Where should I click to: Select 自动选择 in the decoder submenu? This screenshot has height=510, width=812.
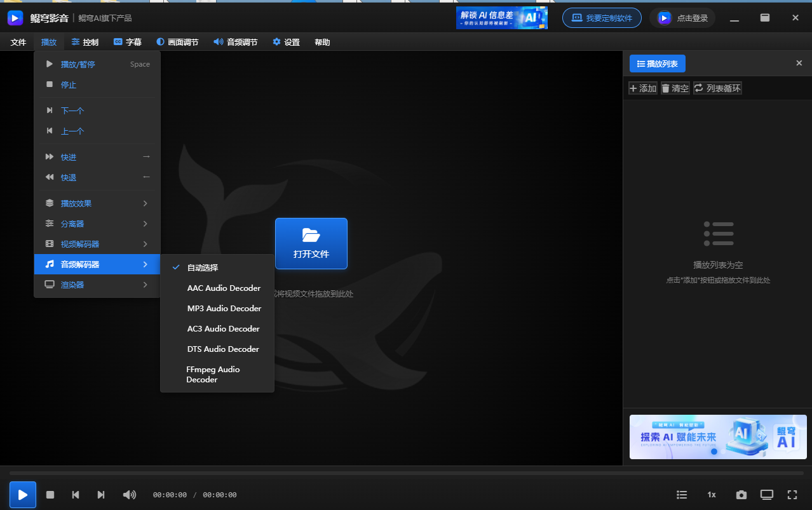point(201,267)
